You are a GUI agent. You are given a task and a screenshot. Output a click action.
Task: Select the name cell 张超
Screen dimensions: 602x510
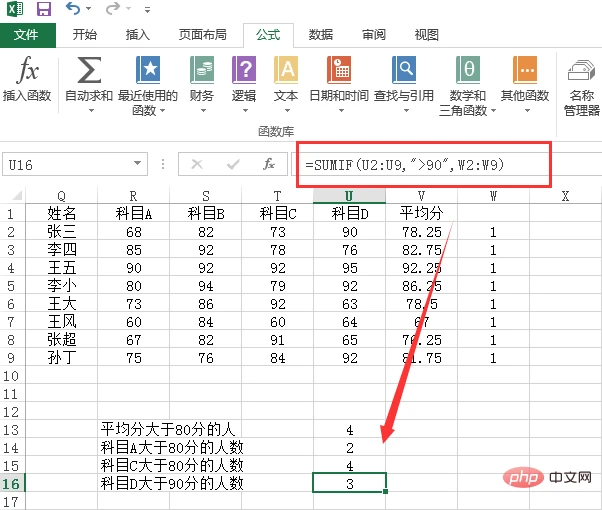click(61, 339)
